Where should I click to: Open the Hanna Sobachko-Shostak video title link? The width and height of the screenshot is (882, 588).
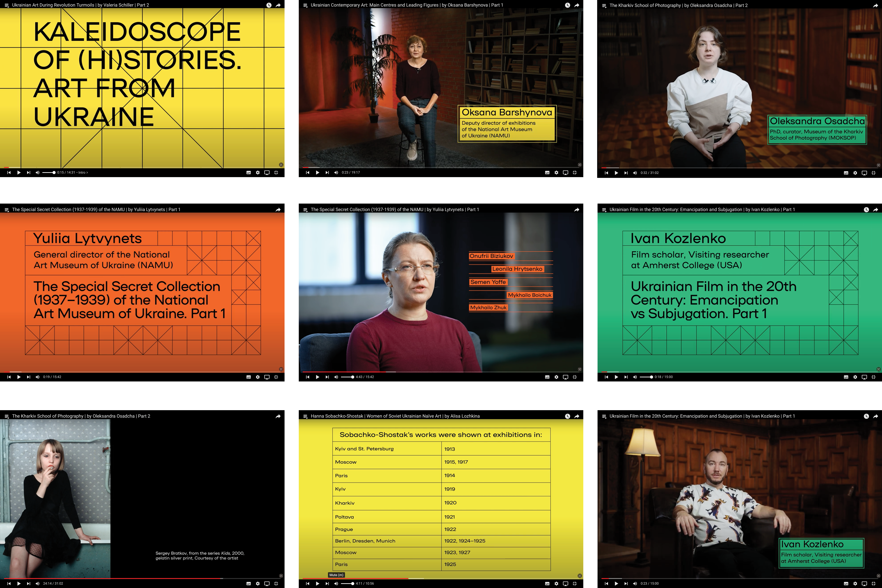(395, 416)
